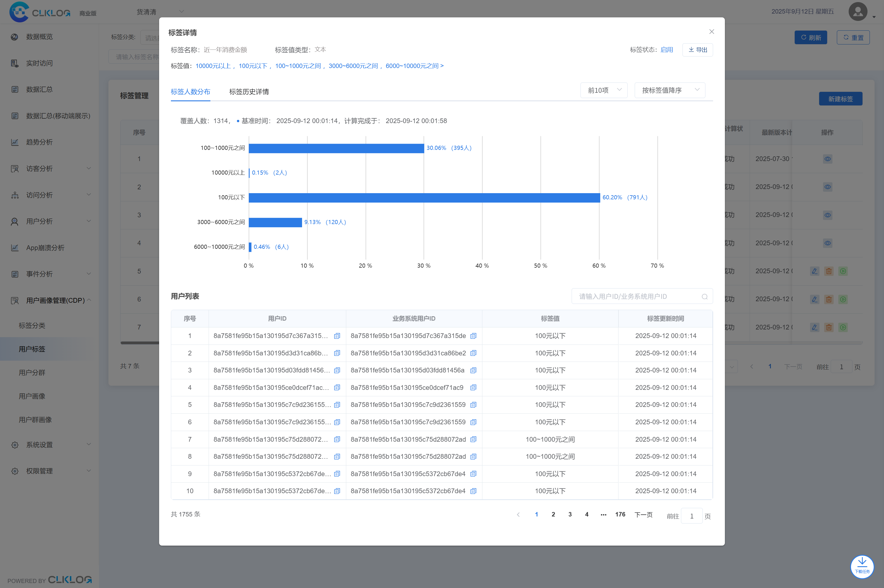884x588 pixels.
Task: Click 导出 export button
Action: pos(697,50)
